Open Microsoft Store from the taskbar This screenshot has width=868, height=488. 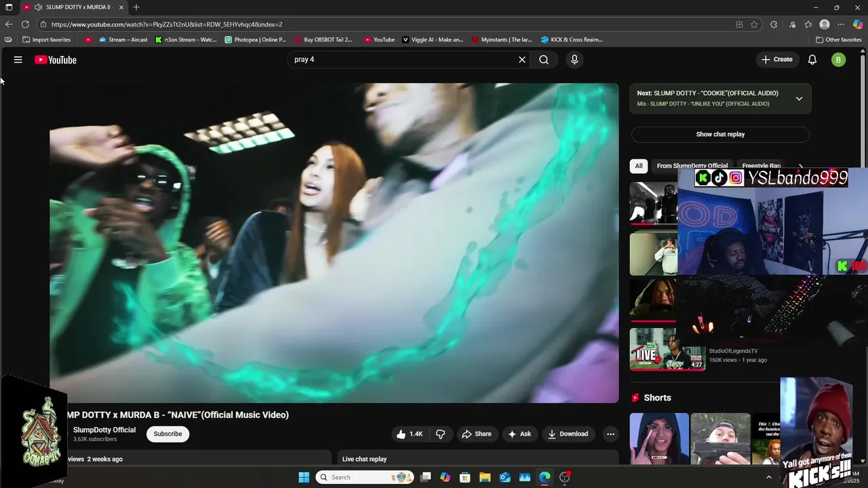click(x=465, y=477)
